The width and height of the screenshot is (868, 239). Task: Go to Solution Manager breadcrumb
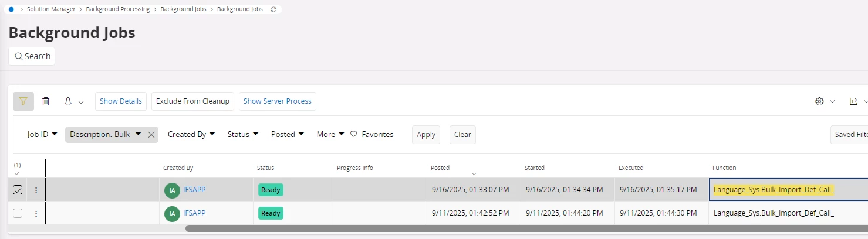[x=50, y=9]
